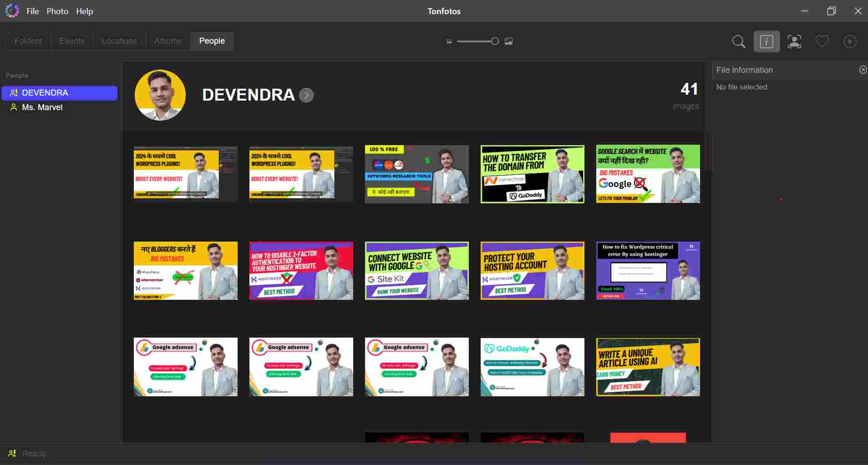The width and height of the screenshot is (868, 465).
Task: Start slideshow with the play icon
Action: click(x=850, y=41)
